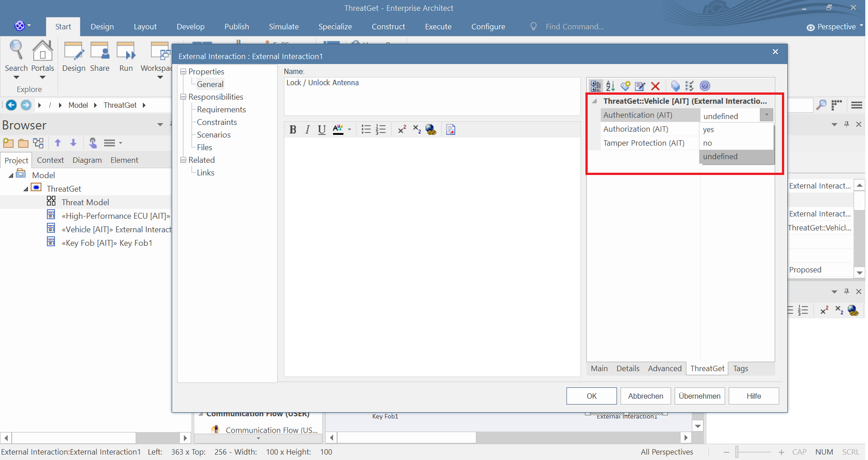Screen dimensions: 868x460
Task: Choose 'undefined' in the dropdown list
Action: point(736,156)
